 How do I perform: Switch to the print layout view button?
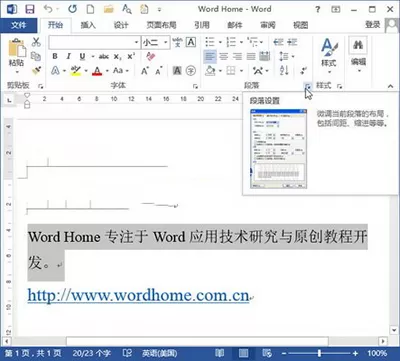click(244, 353)
